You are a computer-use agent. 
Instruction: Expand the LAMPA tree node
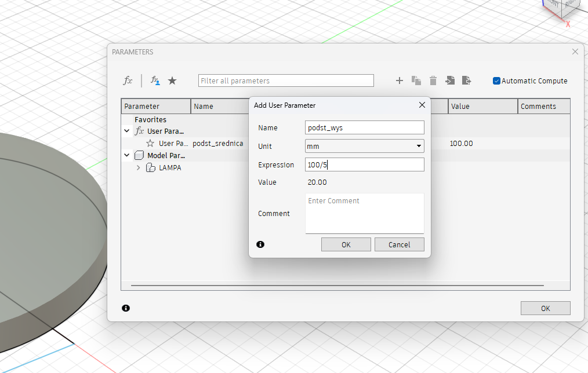coord(138,168)
